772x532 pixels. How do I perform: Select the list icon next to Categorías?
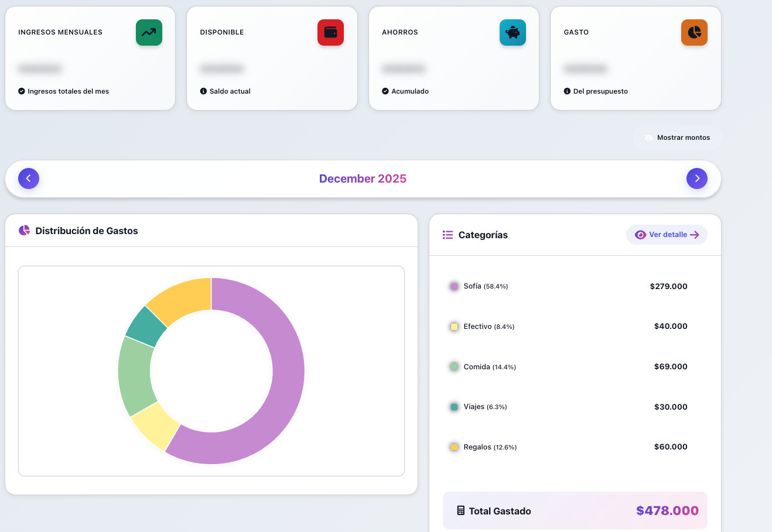[448, 235]
